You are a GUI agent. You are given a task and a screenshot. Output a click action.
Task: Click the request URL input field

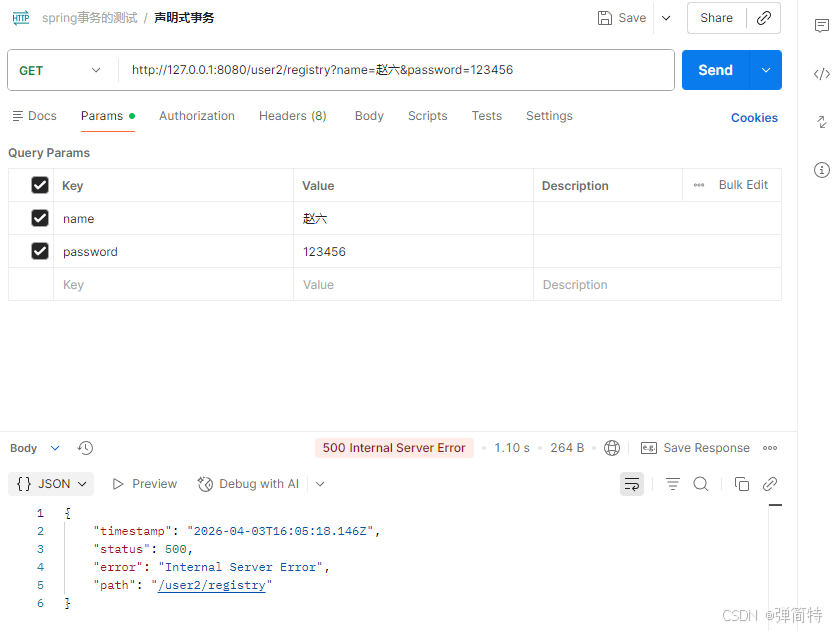tap(396, 70)
